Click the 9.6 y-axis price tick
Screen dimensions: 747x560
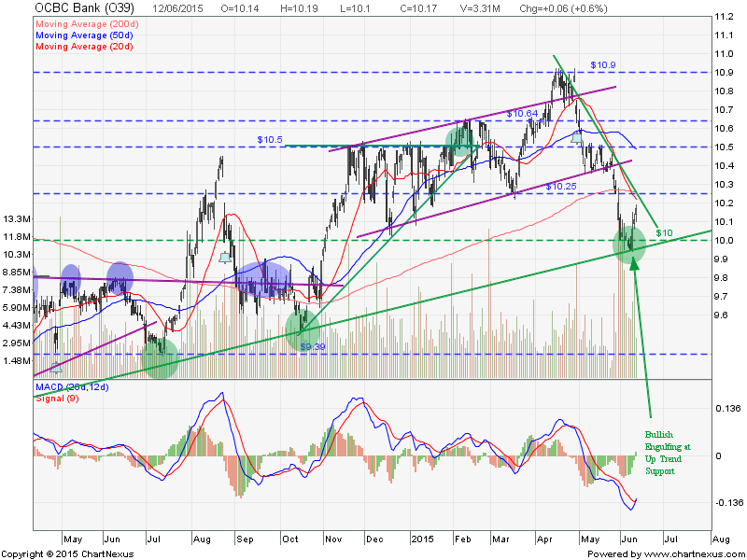pyautogui.click(x=721, y=315)
